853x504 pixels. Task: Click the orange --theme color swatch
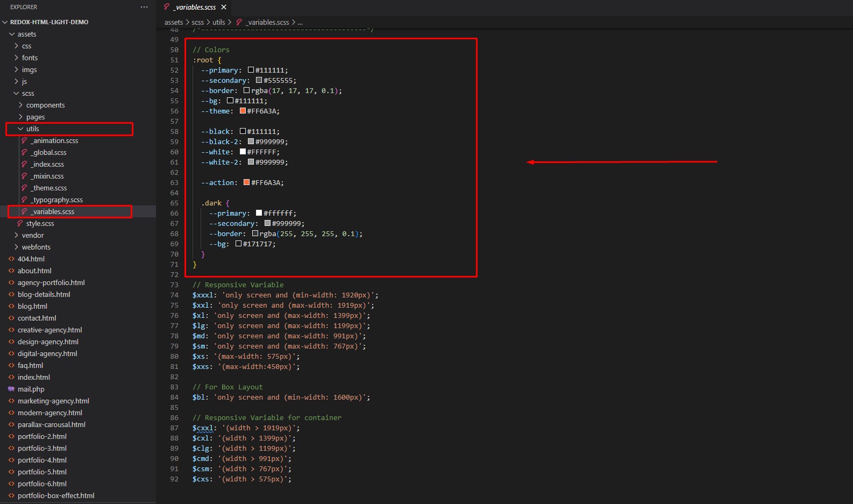click(243, 111)
